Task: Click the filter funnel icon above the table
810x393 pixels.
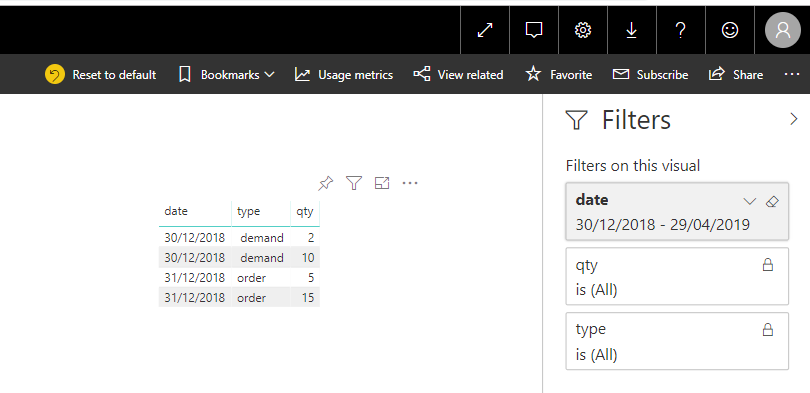Action: pos(354,183)
